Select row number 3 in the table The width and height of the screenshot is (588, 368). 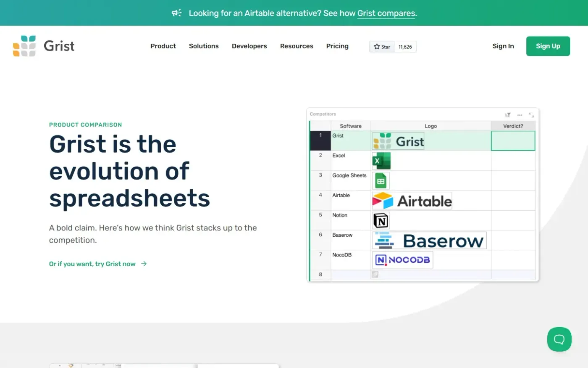(x=320, y=180)
